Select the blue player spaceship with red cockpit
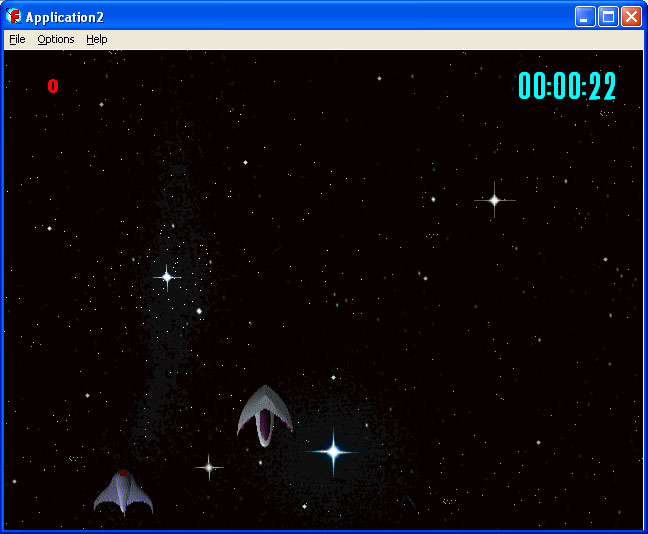 (x=123, y=492)
